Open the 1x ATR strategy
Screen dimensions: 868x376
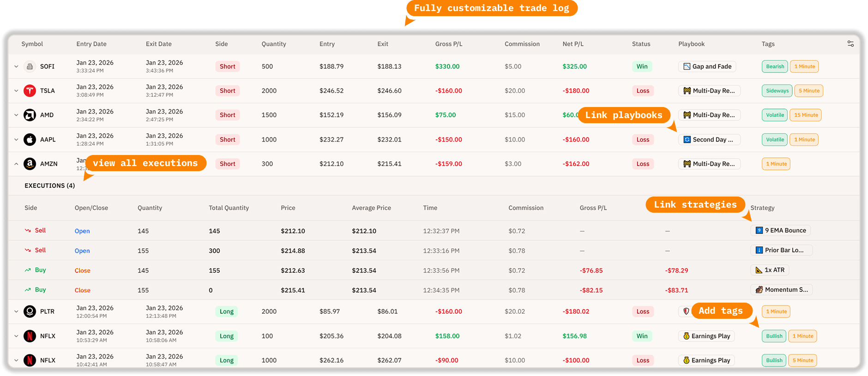tap(770, 270)
